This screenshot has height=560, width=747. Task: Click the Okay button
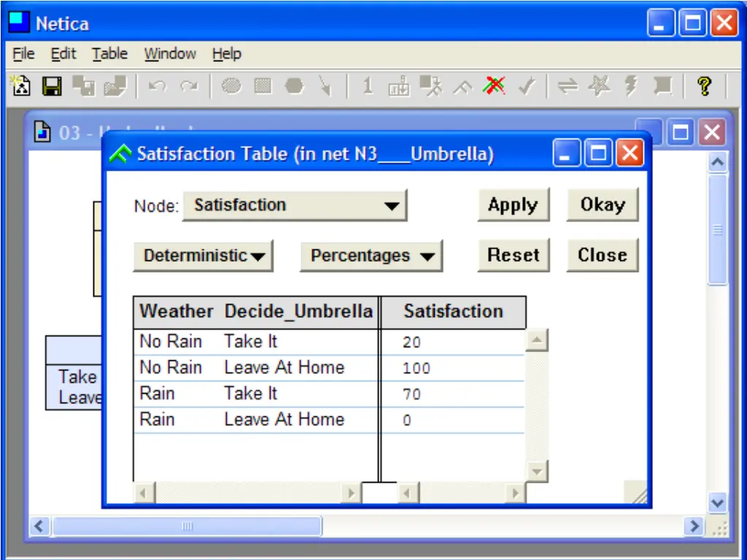click(x=602, y=205)
